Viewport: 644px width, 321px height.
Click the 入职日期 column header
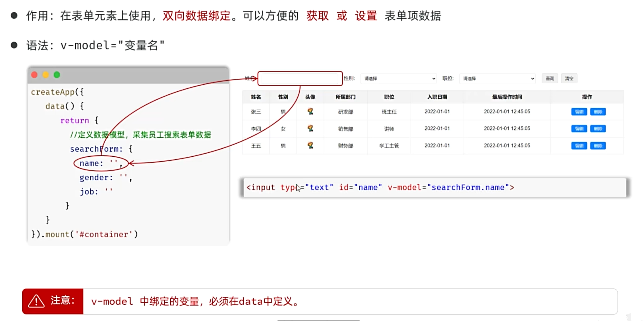click(437, 97)
